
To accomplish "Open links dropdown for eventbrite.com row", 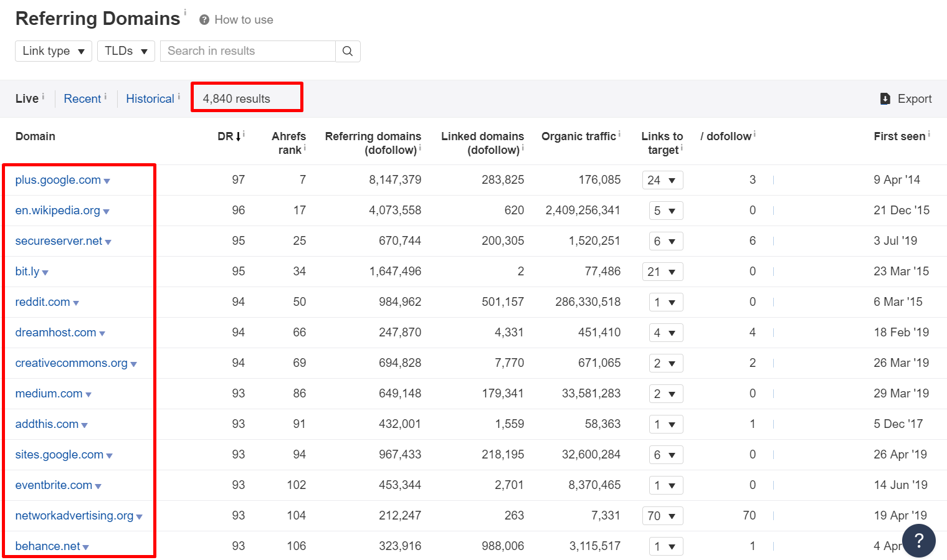I will 666,485.
